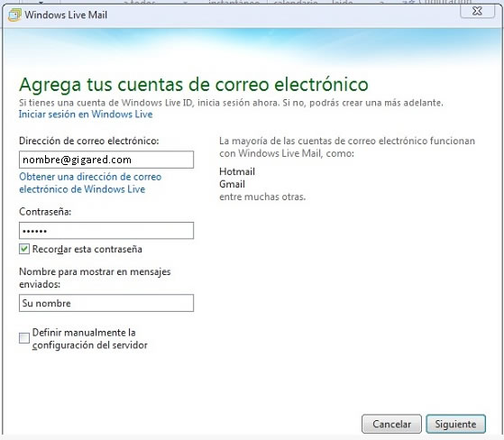Open the Iniciar sesión en Windows Live link

(86, 115)
